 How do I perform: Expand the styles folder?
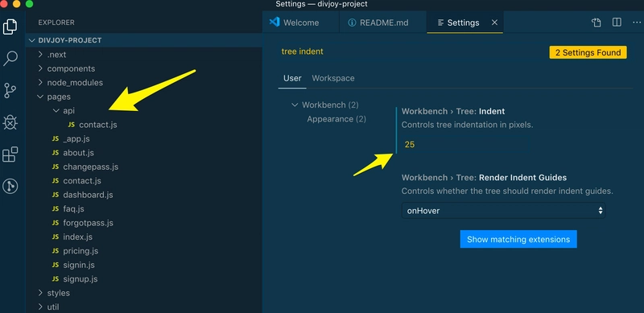pos(144,293)
